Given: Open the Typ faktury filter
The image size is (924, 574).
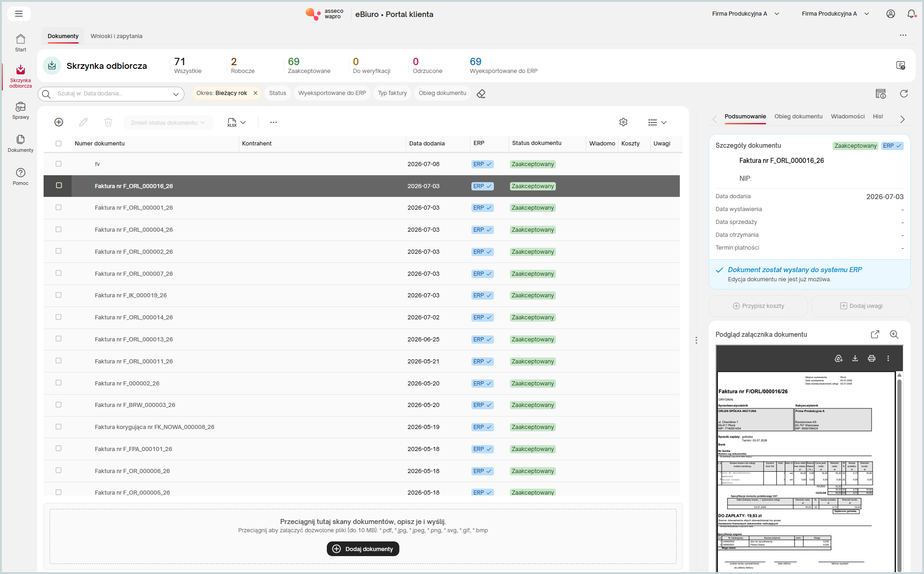Looking at the screenshot, I should (x=392, y=93).
